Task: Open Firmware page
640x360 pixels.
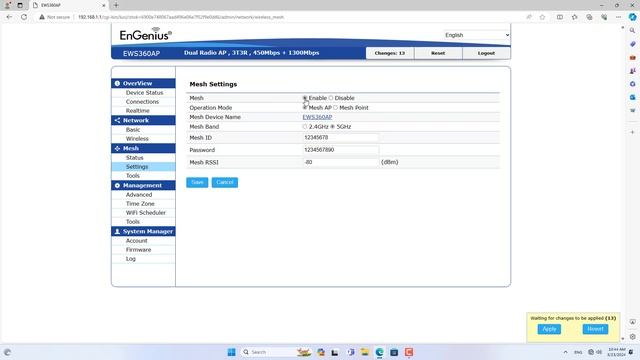Action: click(138, 249)
